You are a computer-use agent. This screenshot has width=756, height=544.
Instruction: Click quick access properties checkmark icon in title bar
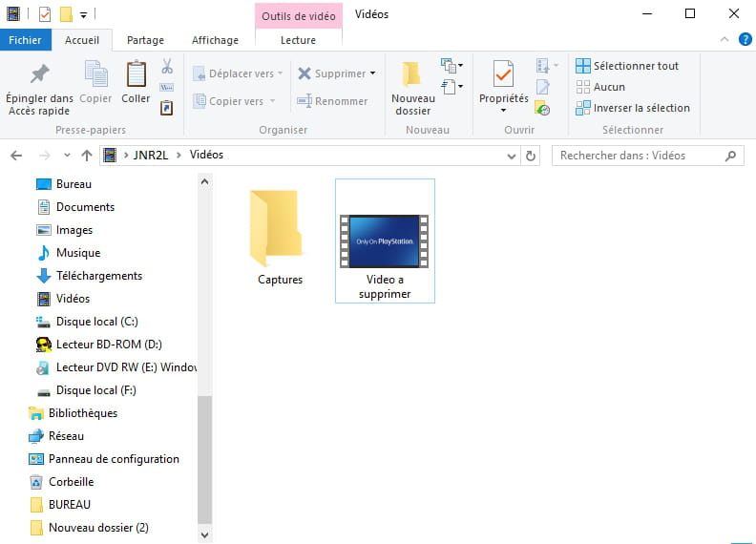pos(44,14)
